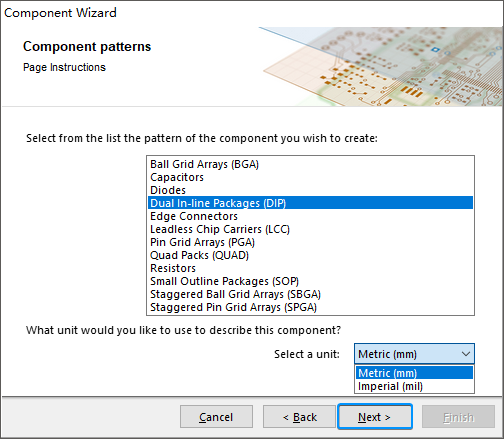The width and height of the screenshot is (504, 439).
Task: Pick Dual In-line Packages (DIP) entry
Action: click(310, 203)
